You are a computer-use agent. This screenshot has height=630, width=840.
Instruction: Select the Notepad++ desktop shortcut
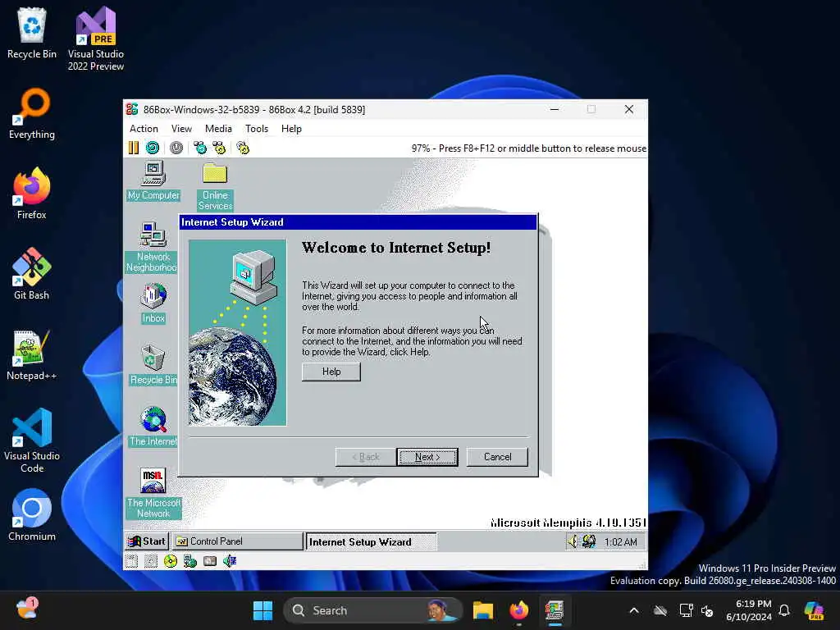(x=32, y=354)
